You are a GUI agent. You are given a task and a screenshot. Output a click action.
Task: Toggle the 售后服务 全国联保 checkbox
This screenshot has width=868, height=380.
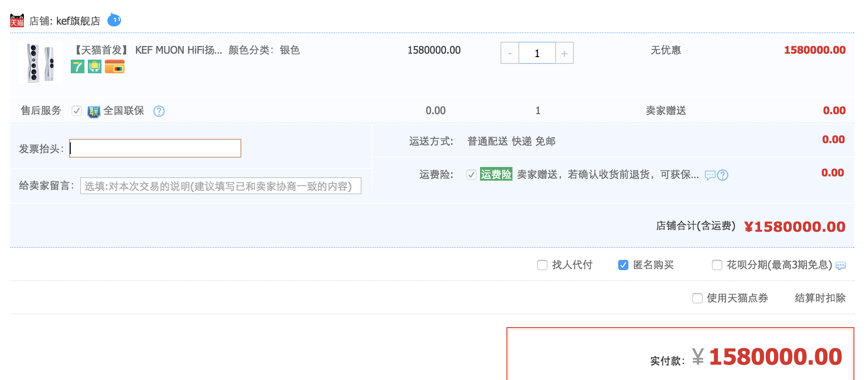pos(77,111)
